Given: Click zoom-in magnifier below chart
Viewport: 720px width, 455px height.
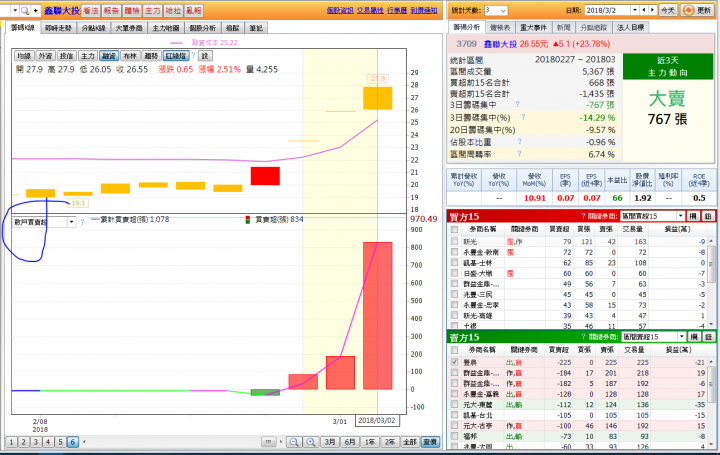Looking at the screenshot, I should point(311,442).
